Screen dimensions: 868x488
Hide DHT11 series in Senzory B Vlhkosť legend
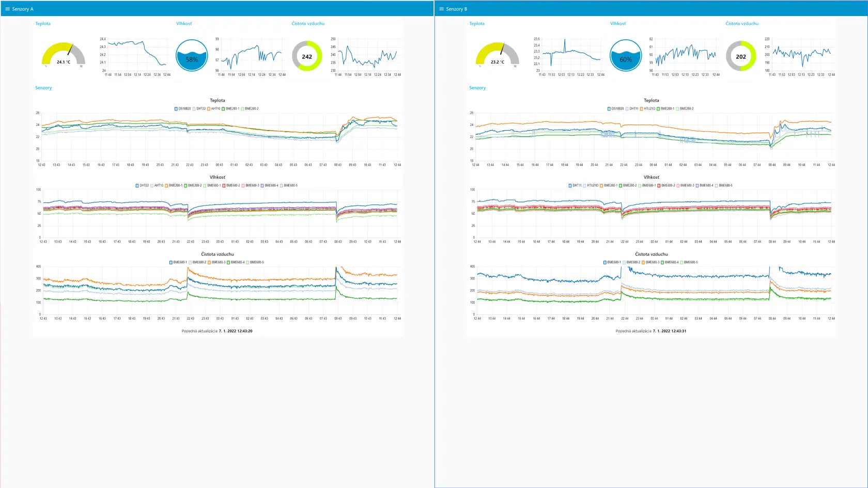(x=575, y=185)
